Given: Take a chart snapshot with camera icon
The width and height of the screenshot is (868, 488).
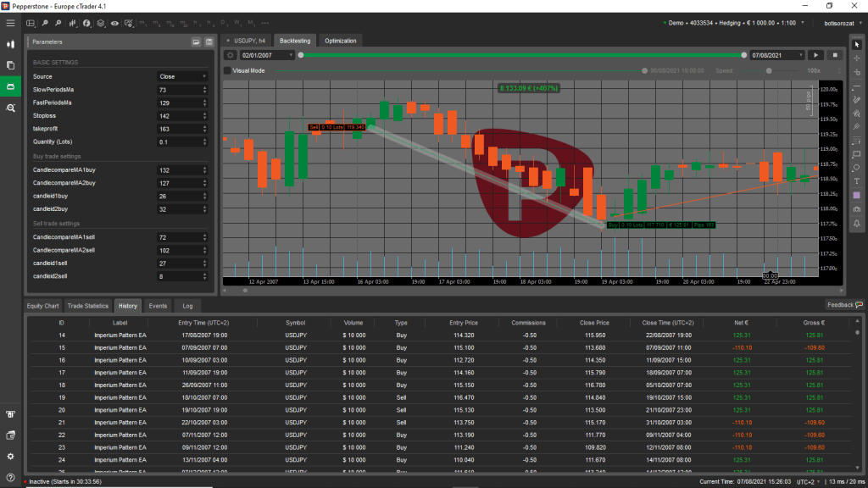Looking at the screenshot, I should coord(857,209).
